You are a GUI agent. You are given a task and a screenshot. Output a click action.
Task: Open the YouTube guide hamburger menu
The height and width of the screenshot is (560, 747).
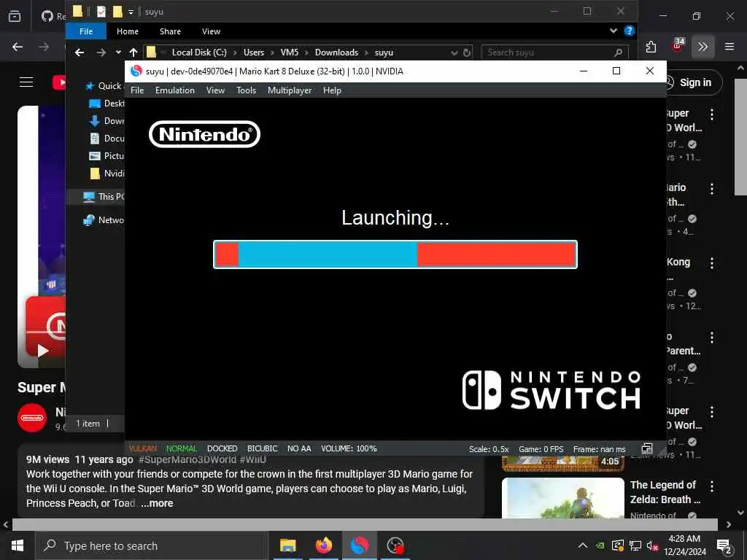(26, 82)
